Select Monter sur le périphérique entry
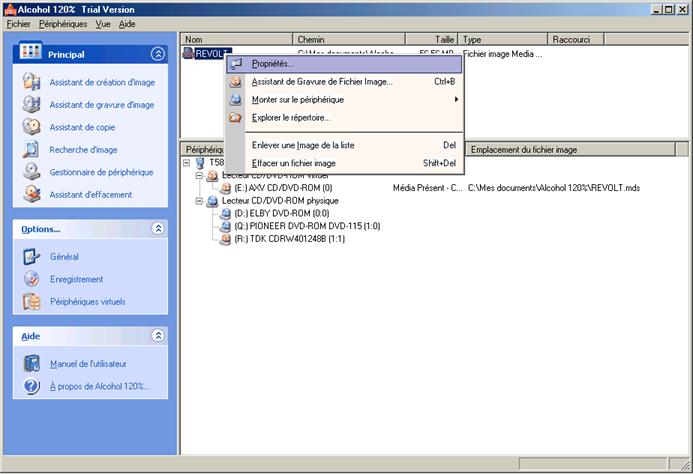Viewport: 693px width, 474px height. pos(344,99)
